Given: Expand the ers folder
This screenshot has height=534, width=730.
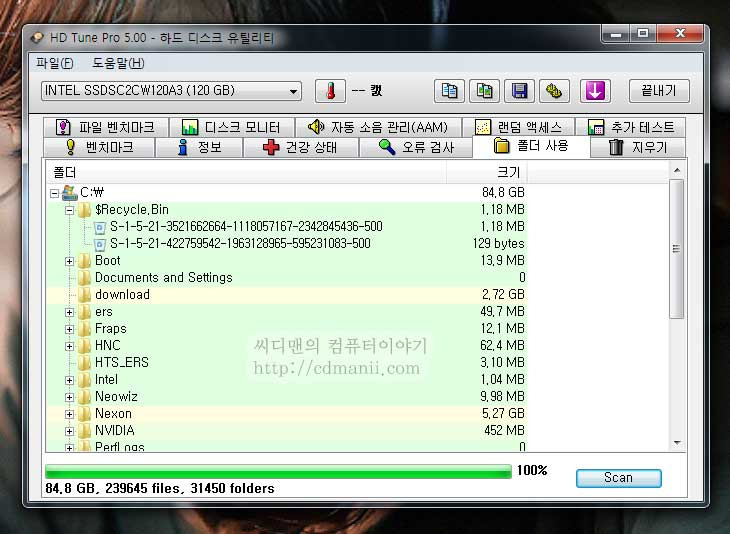Looking at the screenshot, I should click(x=69, y=312).
